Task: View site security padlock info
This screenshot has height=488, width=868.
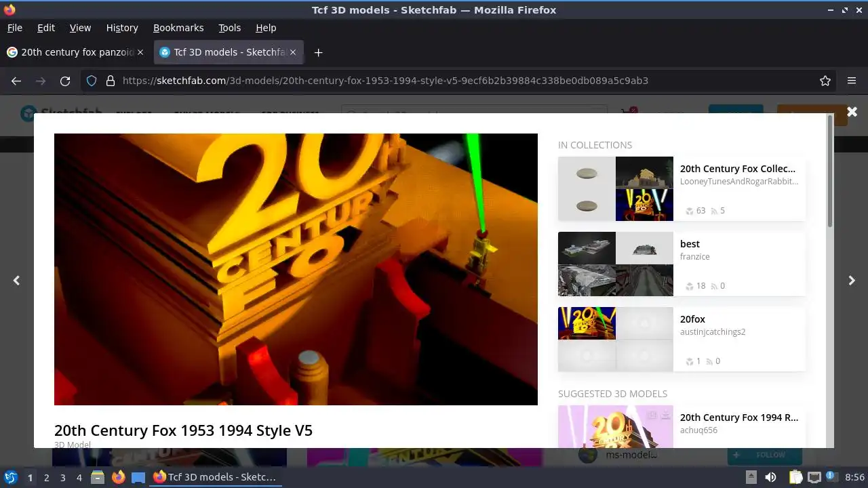Action: click(111, 81)
